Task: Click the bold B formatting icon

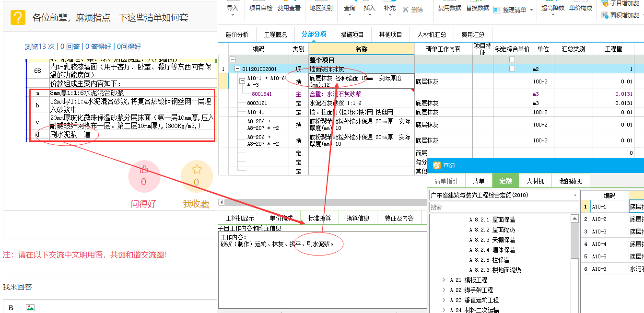Action: pyautogui.click(x=11, y=307)
